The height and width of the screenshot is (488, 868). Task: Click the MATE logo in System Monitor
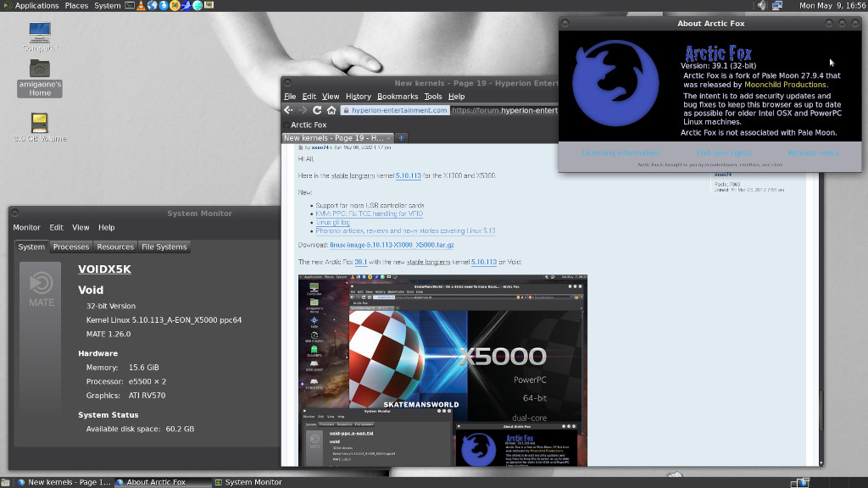(x=41, y=288)
